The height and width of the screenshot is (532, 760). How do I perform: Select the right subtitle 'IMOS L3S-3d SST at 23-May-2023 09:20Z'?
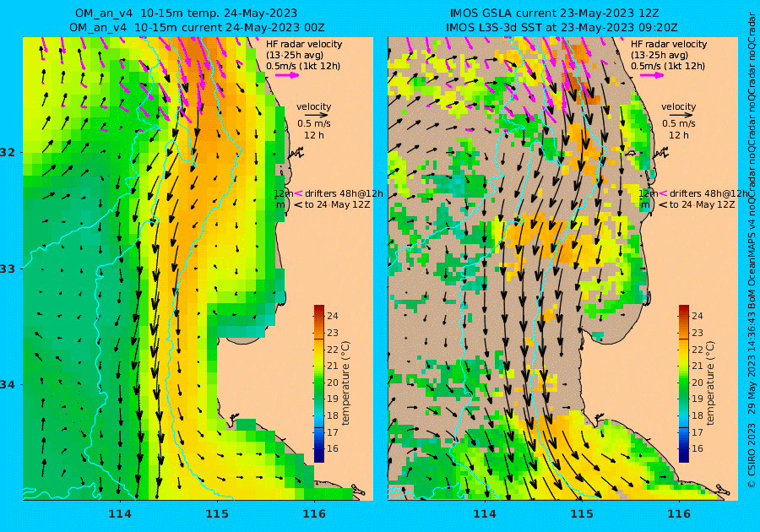(x=562, y=28)
